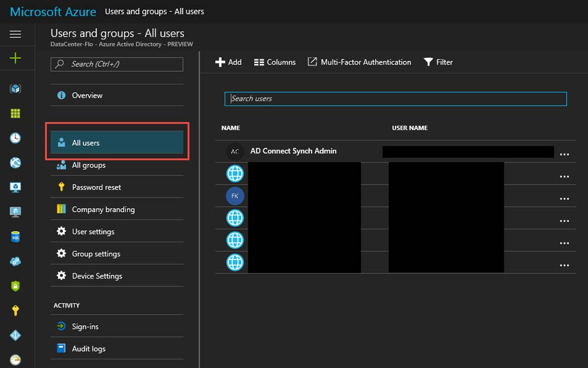The height and width of the screenshot is (368, 588).
Task: Open Password reset in the left menu
Action: point(96,188)
